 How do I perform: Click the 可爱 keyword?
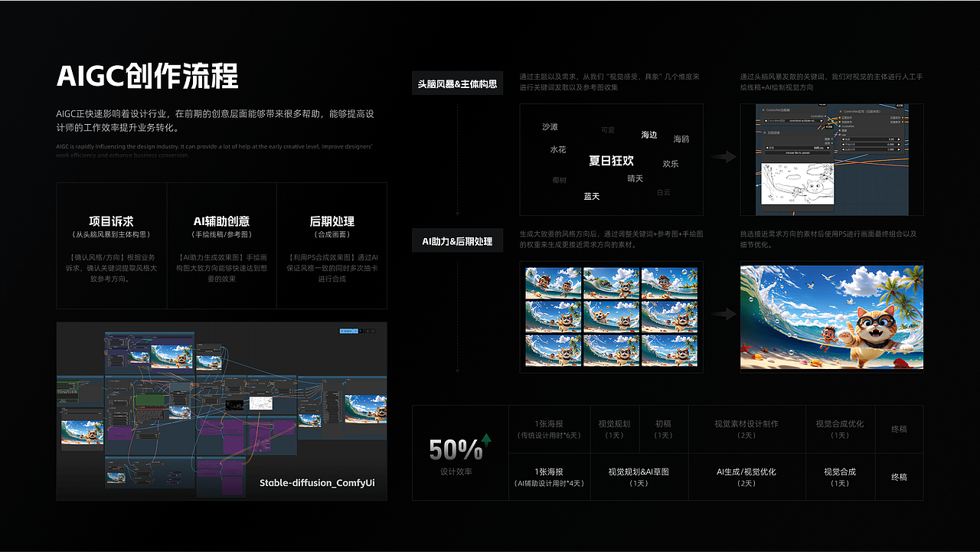point(608,130)
